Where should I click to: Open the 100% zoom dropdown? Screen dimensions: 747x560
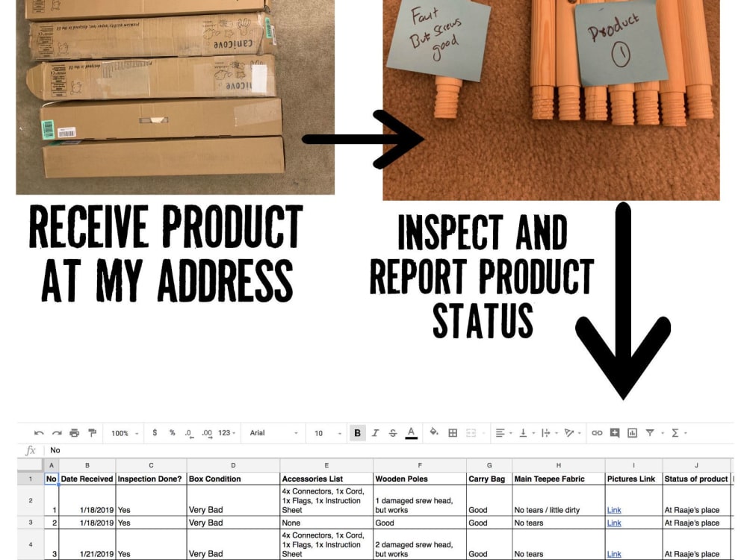tap(124, 433)
